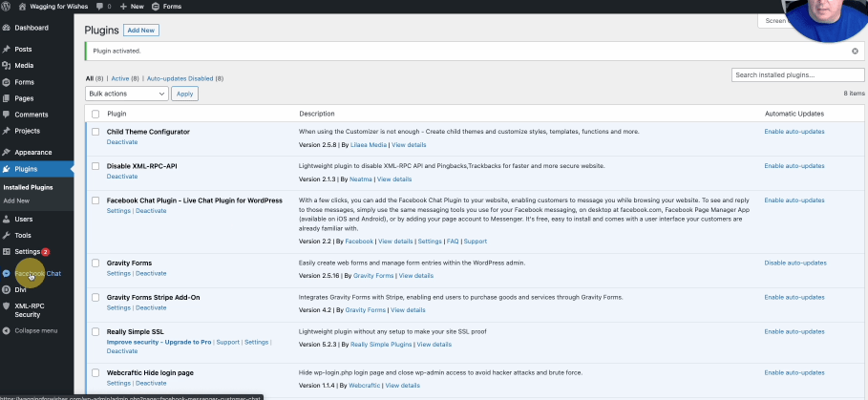Open the Neatma author link

pyautogui.click(x=361, y=179)
